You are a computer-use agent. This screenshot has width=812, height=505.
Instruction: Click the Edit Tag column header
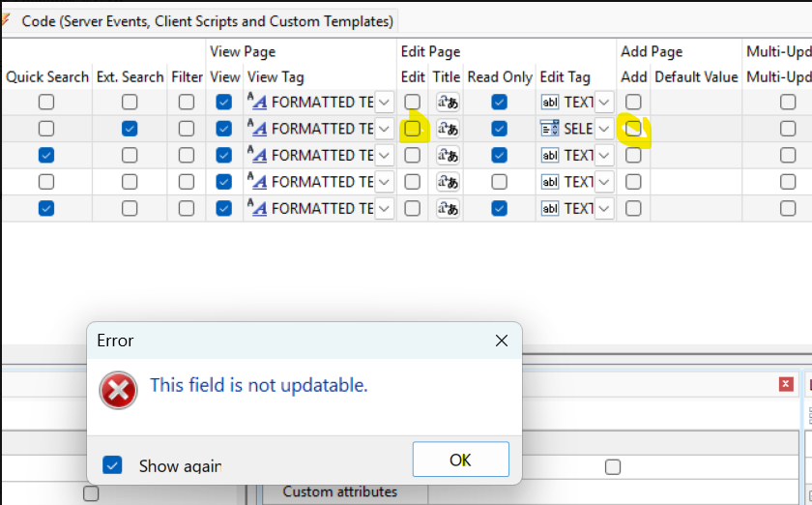point(565,77)
